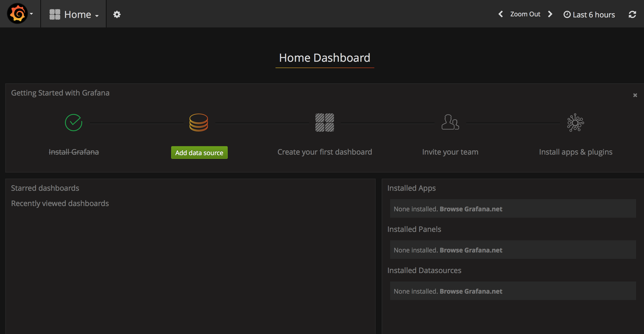Click the team users step icon

(450, 122)
